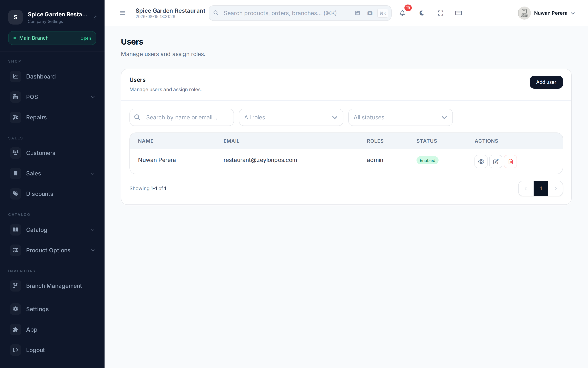Expand POS sidebar submenu
The height and width of the screenshot is (368, 588).
pyautogui.click(x=52, y=97)
